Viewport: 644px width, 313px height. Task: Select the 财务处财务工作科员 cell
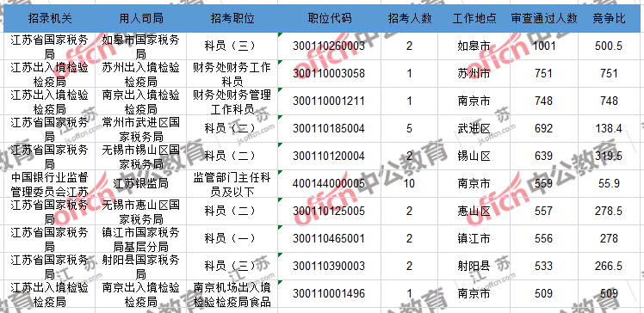[232, 73]
